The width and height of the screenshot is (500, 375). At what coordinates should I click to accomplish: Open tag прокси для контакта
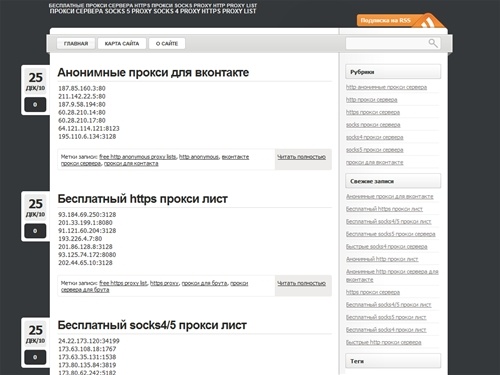tap(131, 164)
